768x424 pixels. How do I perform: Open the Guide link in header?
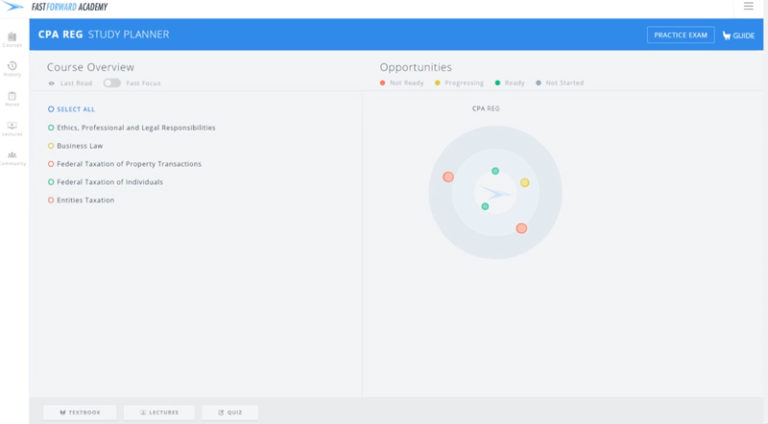739,35
